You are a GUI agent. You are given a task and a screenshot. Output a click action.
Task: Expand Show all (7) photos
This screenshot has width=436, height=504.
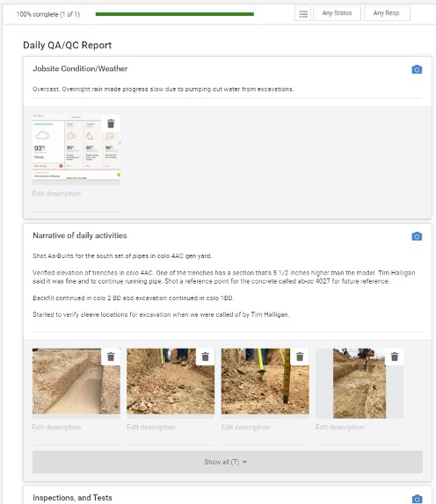click(x=227, y=462)
